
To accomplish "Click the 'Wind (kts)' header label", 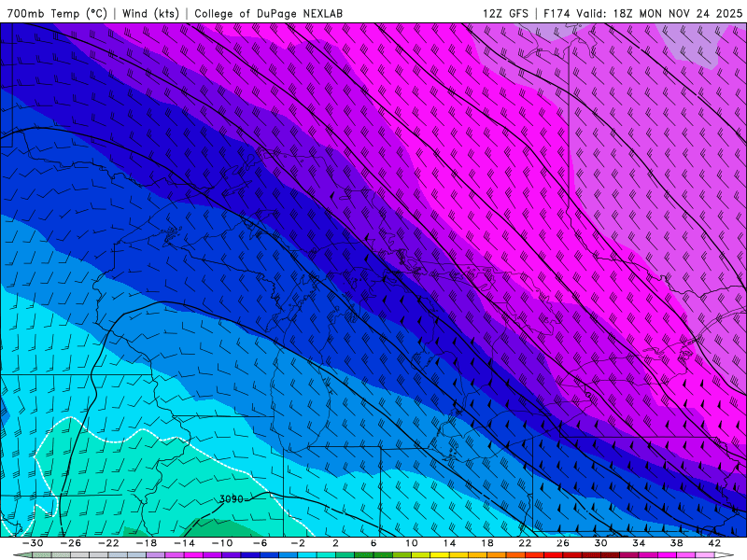I will [x=150, y=13].
